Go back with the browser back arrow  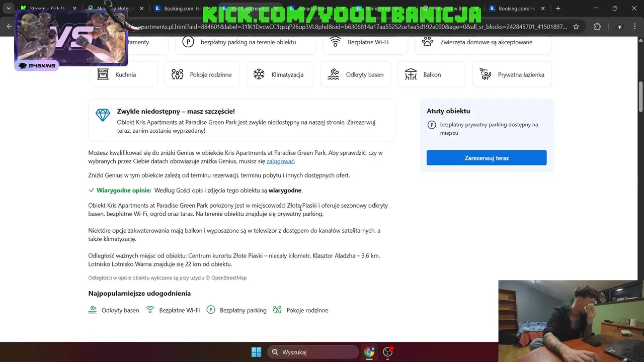click(x=9, y=27)
